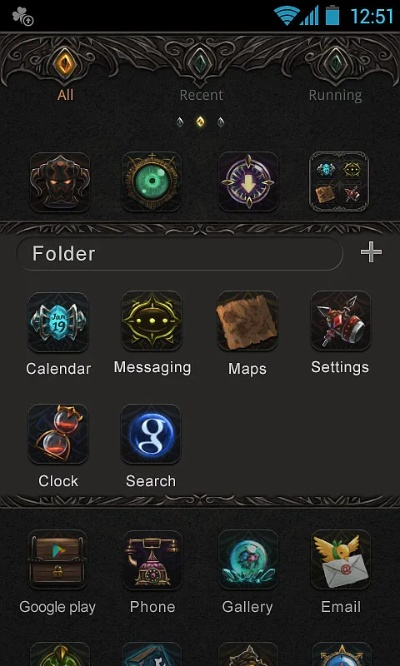Switch to the Running tab
Screen dimensions: 400x666
tap(335, 95)
